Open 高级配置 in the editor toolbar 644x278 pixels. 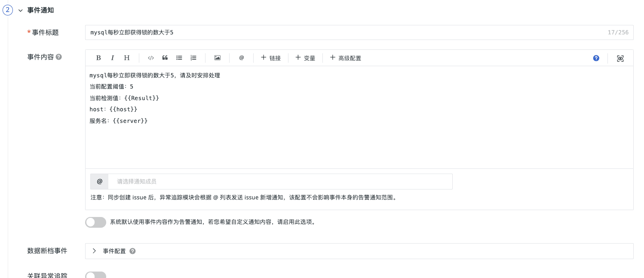[x=345, y=58]
